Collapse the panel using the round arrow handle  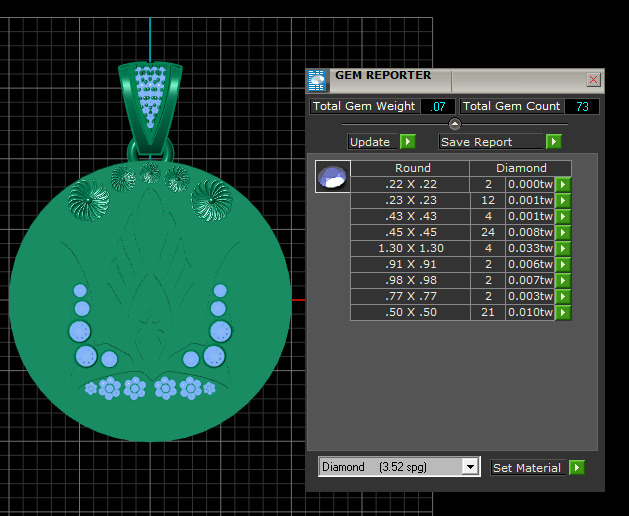(455, 124)
